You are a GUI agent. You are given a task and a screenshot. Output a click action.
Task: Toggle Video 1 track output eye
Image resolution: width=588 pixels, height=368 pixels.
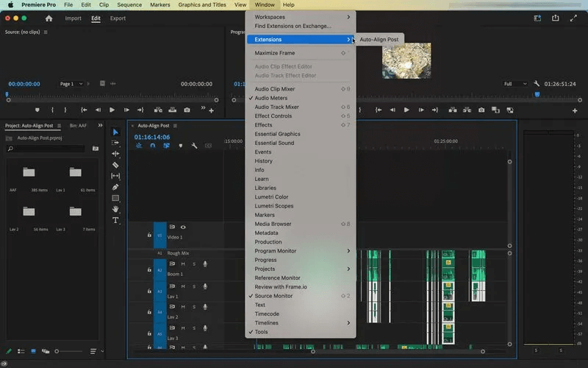click(x=183, y=227)
